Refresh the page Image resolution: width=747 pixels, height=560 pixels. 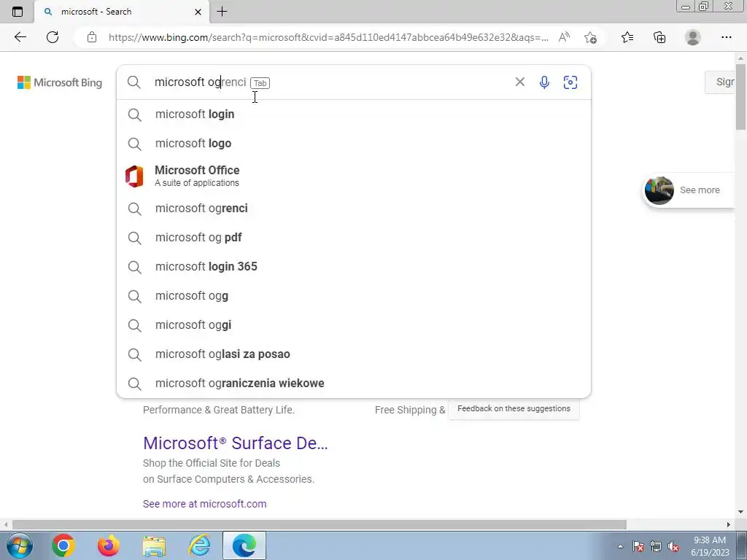[x=53, y=37]
